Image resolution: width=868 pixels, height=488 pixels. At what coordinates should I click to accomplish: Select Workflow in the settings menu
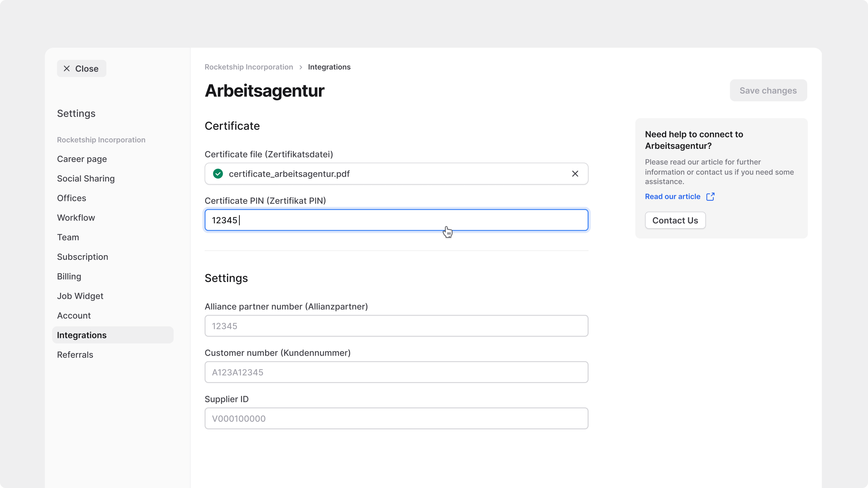click(76, 218)
